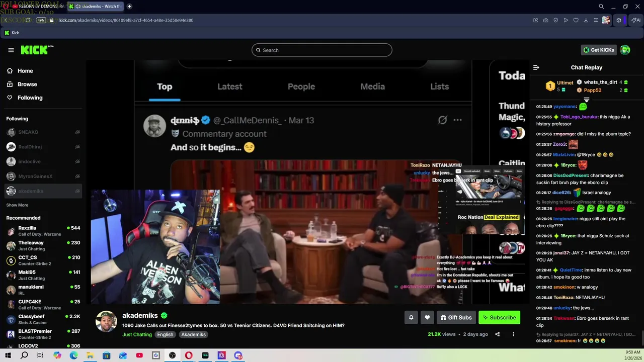
Task: Open the browser AI button
Action: click(635, 20)
